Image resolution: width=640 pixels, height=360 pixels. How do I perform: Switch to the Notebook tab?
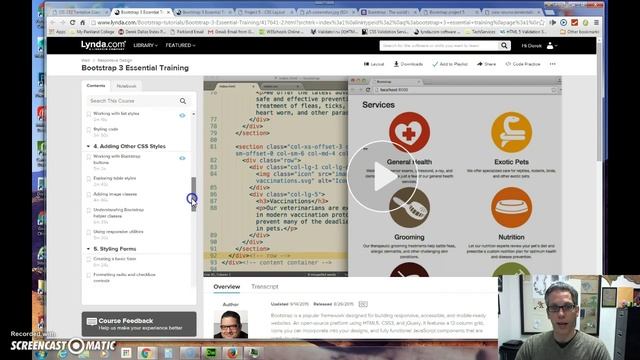point(127,86)
